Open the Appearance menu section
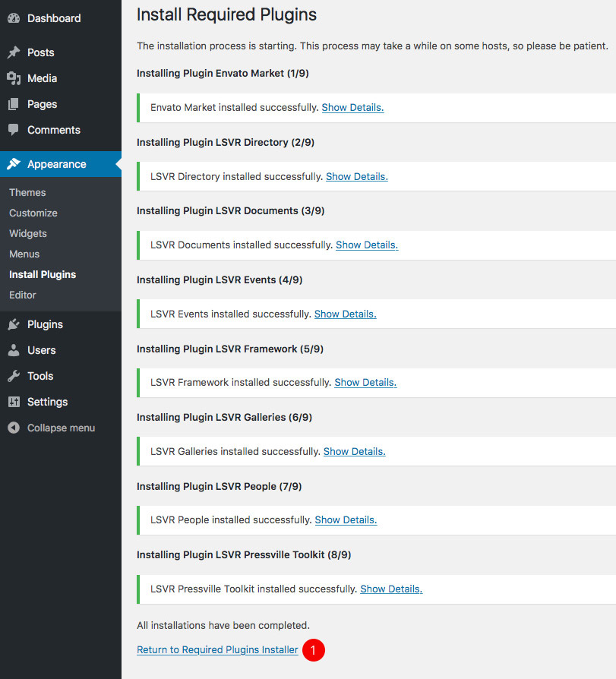This screenshot has height=679, width=616. tap(56, 164)
